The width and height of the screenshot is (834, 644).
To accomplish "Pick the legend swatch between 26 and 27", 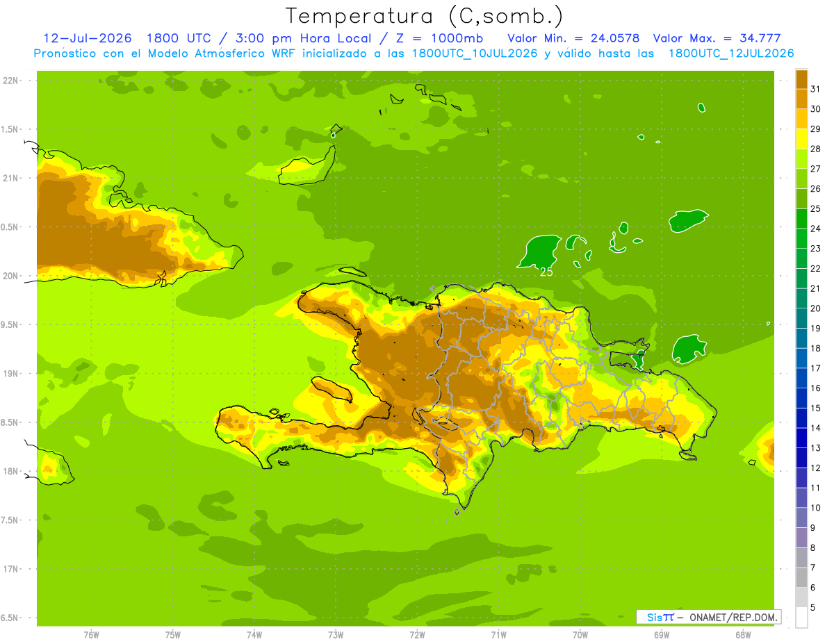I will [x=801, y=179].
